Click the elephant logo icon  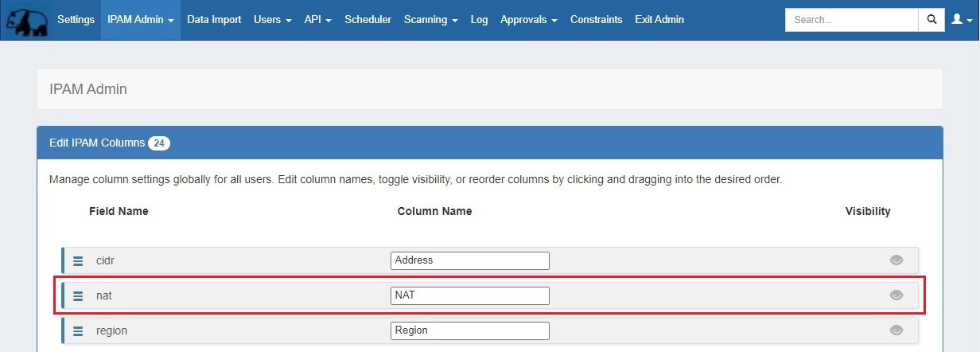coord(26,20)
